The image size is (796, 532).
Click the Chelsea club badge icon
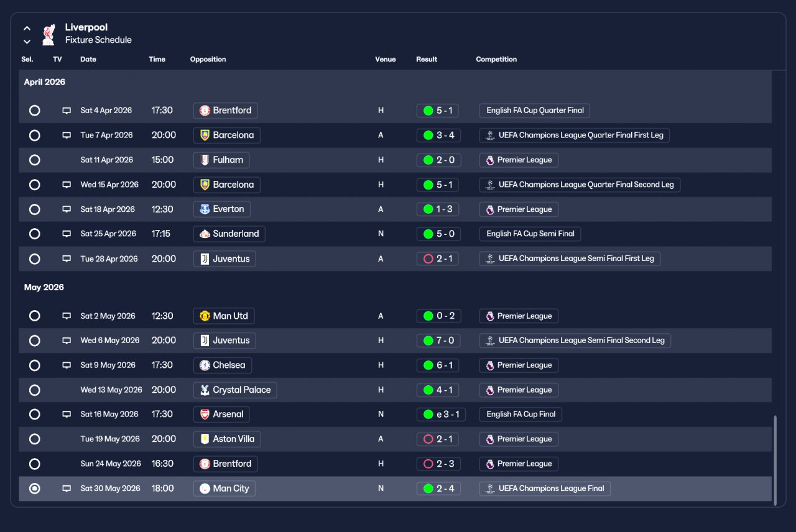[205, 365]
